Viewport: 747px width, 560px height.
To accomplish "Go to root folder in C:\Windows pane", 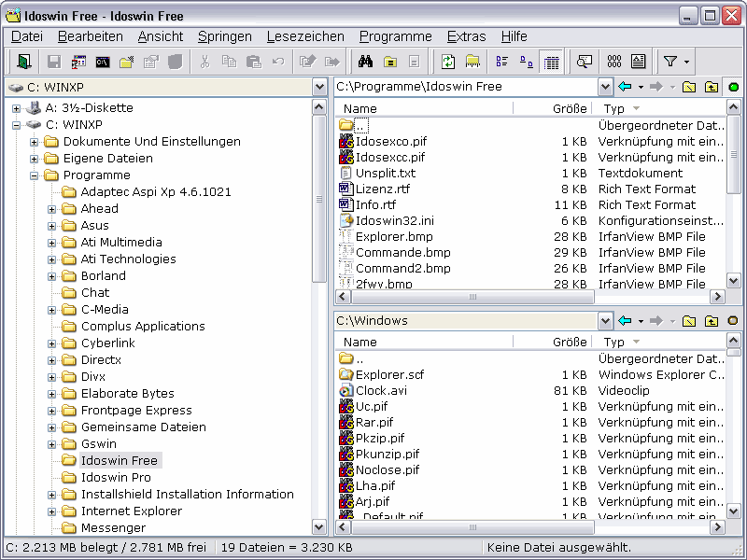I will (x=689, y=321).
